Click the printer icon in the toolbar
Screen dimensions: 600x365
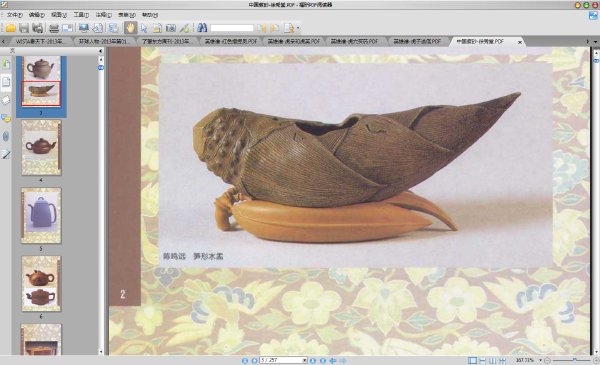(54, 28)
